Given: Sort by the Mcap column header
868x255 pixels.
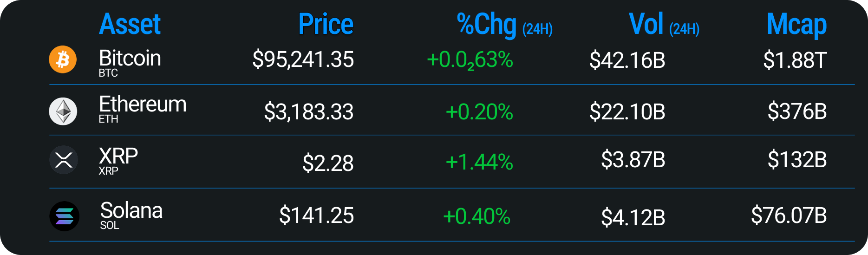Looking at the screenshot, I should (796, 25).
